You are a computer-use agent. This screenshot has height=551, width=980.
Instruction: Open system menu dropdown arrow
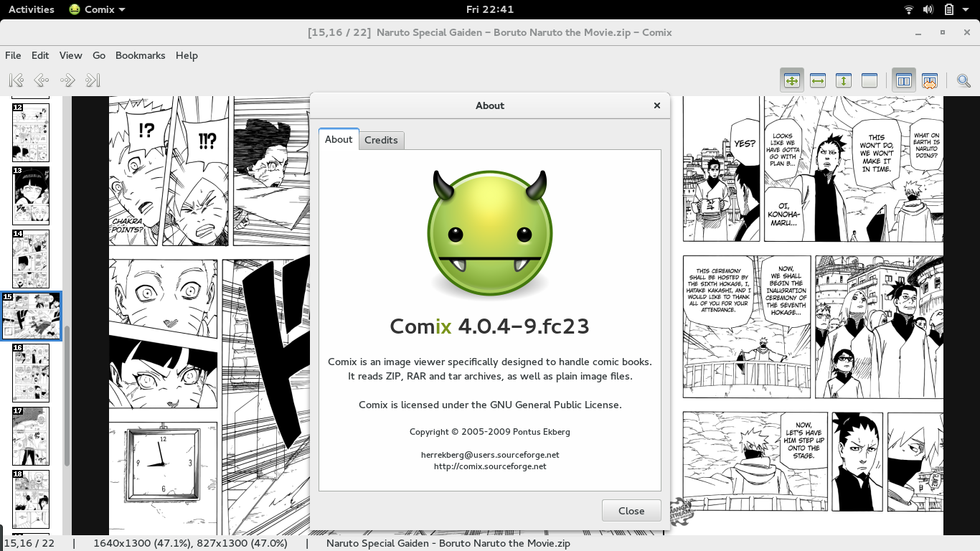click(966, 9)
